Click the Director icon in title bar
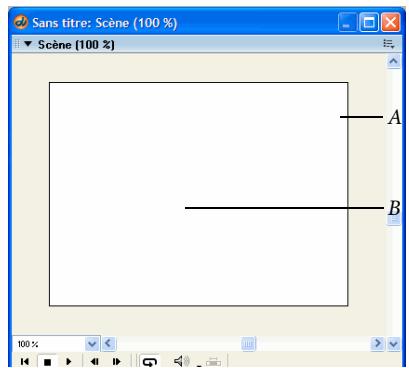Screen dimensions: 409x368 pos(21,22)
